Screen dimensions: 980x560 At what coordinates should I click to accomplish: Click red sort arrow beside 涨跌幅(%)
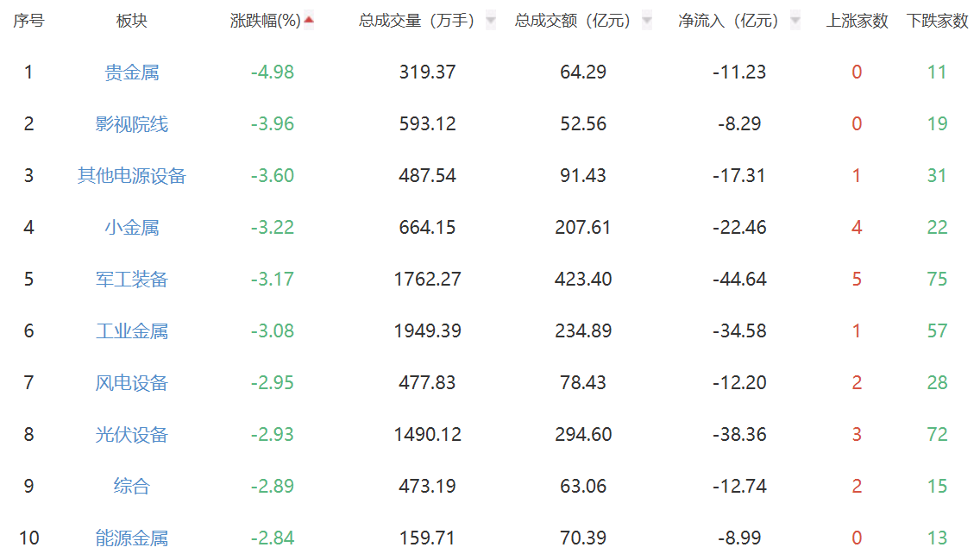pos(309,20)
